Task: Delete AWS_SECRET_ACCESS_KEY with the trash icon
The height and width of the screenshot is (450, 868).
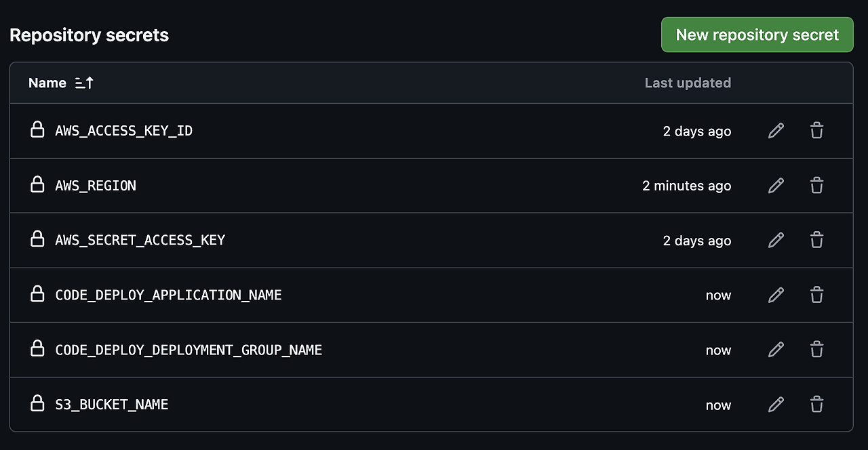Action: tap(816, 241)
